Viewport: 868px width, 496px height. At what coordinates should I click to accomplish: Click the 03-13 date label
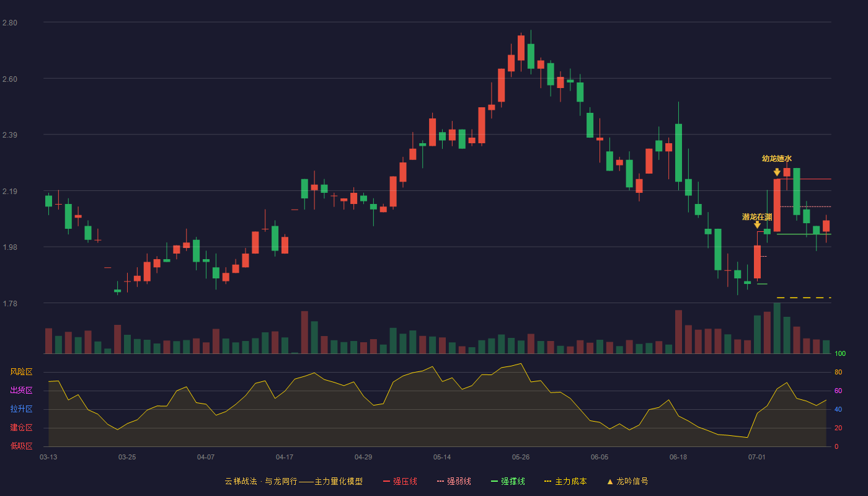click(x=48, y=457)
